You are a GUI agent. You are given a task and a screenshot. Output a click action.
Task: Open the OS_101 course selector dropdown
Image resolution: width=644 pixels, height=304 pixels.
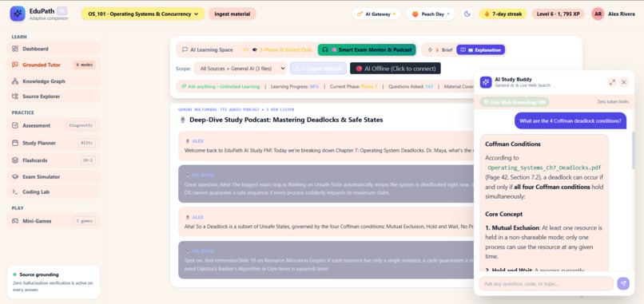pyautogui.click(x=143, y=14)
